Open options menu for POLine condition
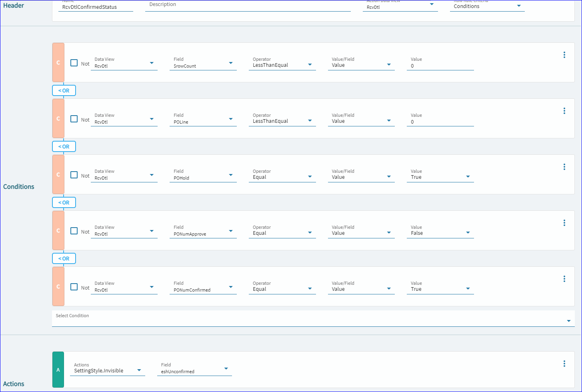The width and height of the screenshot is (582, 392). tap(564, 111)
